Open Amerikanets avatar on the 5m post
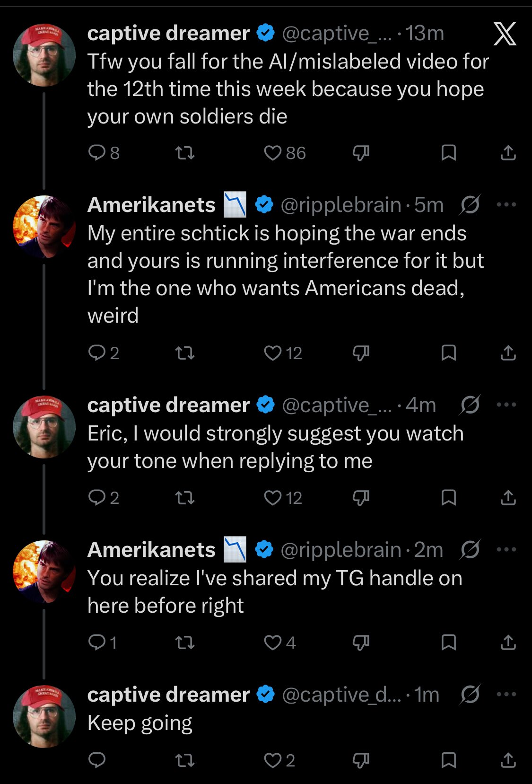The height and width of the screenshot is (784, 532). tap(44, 227)
